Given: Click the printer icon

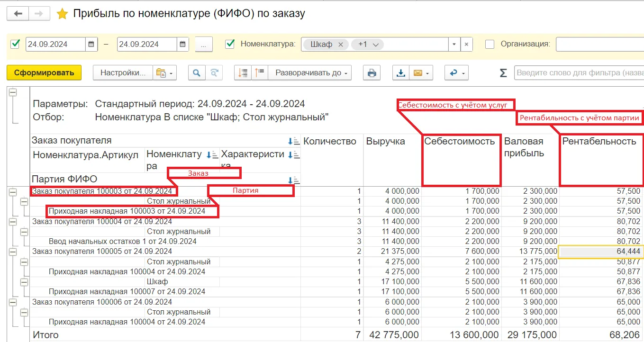Looking at the screenshot, I should coord(372,72).
